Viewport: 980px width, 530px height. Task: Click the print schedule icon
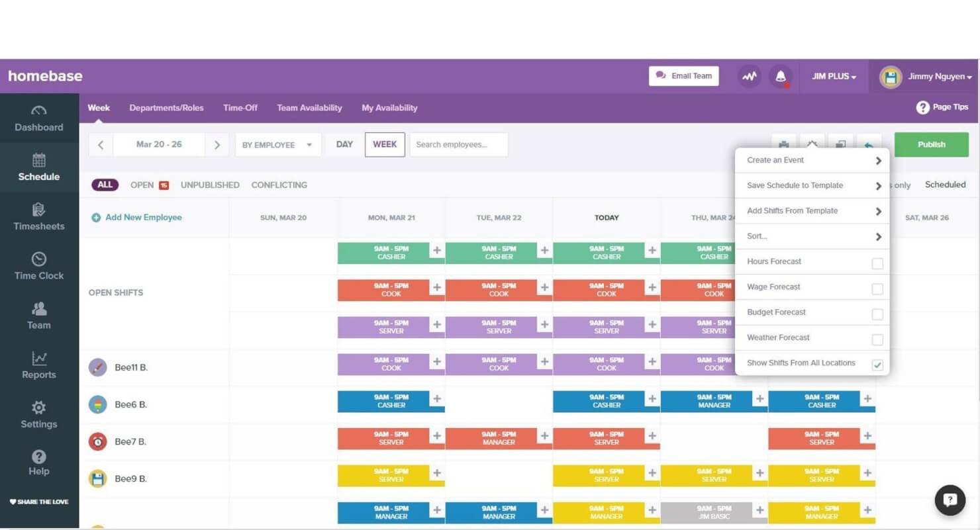[783, 144]
